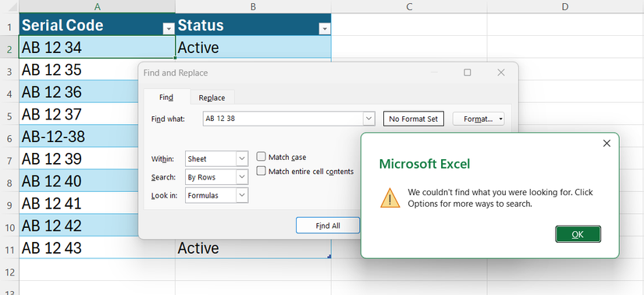This screenshot has width=644, height=295.
Task: Click the Status header cell
Action: 254,25
